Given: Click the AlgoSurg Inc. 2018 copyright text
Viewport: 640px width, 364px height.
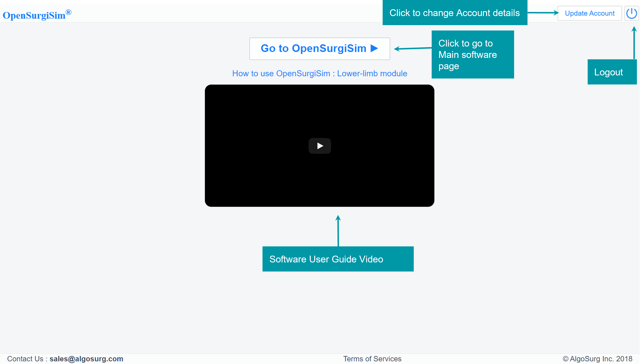Looking at the screenshot, I should click(x=597, y=359).
